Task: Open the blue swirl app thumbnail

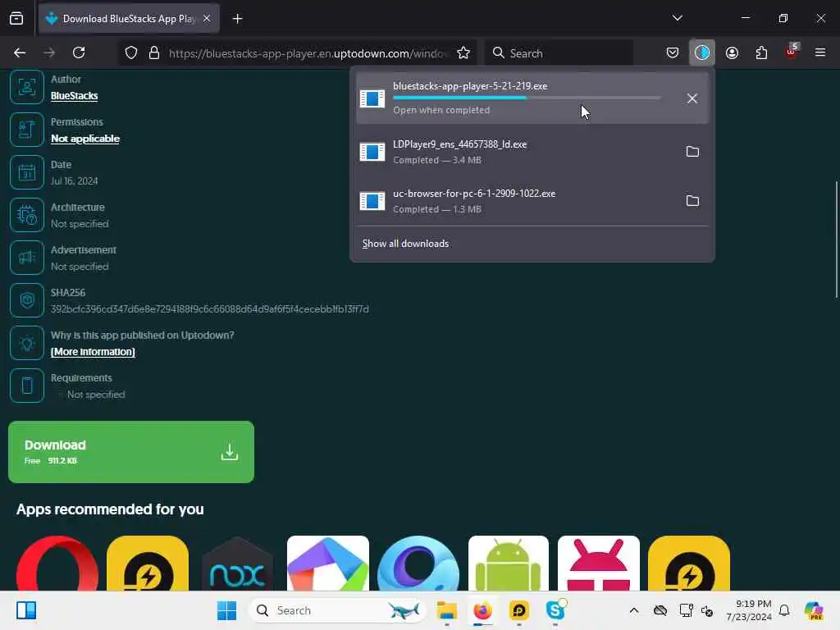Action: (418, 563)
